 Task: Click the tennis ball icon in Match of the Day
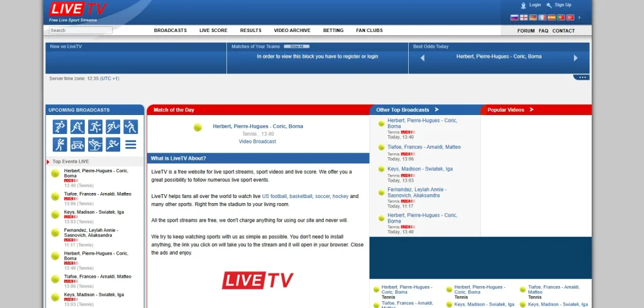[198, 128]
